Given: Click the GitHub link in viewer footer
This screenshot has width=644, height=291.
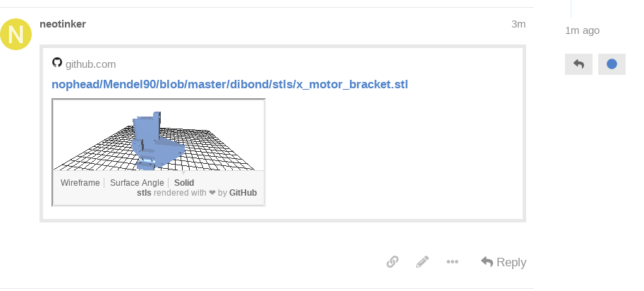Looking at the screenshot, I should (243, 193).
